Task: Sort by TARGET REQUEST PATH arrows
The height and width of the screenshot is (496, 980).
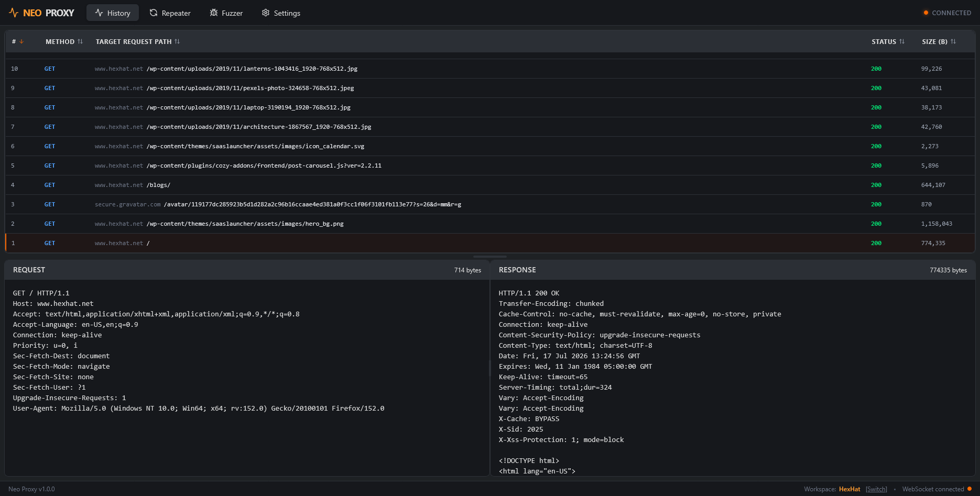Action: click(177, 41)
